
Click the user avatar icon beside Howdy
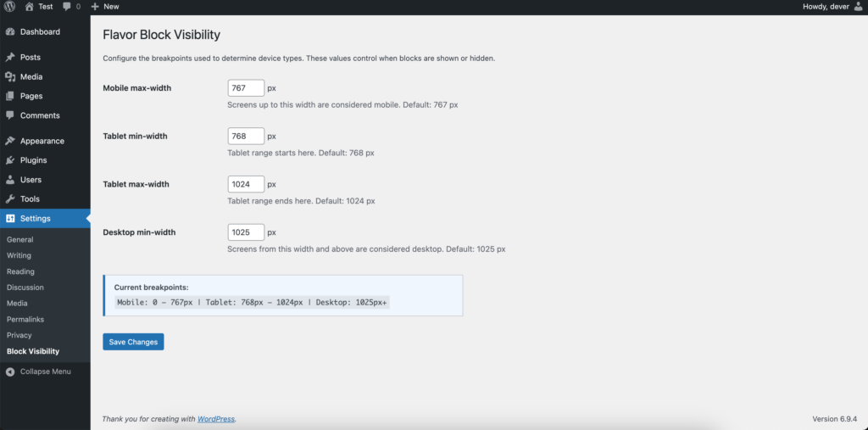[x=858, y=7]
